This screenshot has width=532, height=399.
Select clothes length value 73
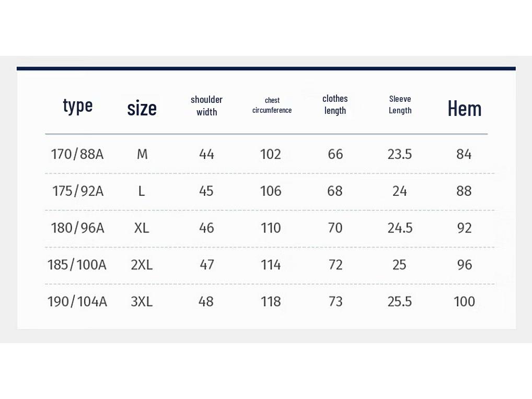(335, 301)
